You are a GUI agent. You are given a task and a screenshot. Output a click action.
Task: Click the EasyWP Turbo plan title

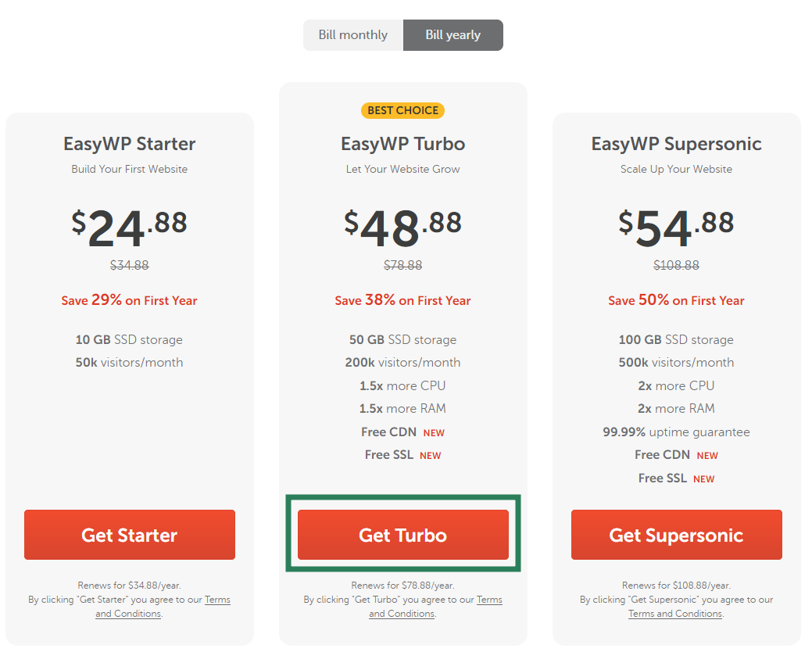pyautogui.click(x=403, y=144)
